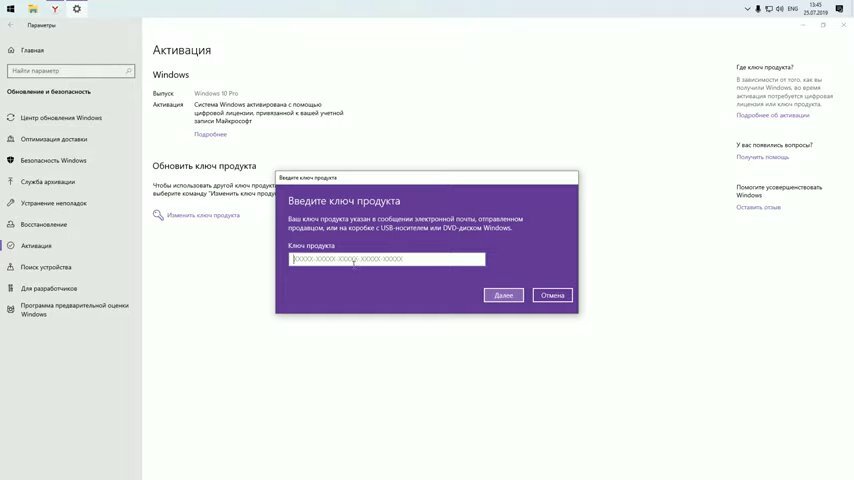Click the Восстановление icon

pos(10,224)
